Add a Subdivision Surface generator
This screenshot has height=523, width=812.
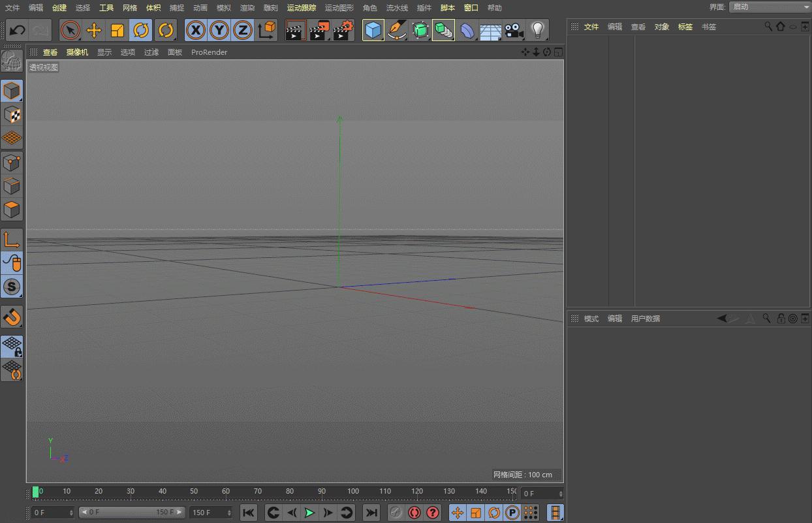click(420, 30)
